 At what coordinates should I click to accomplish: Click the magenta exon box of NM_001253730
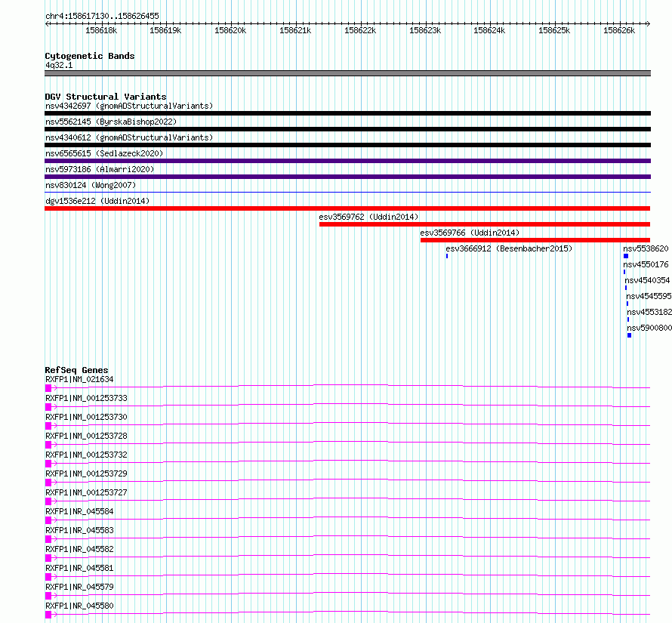48,426
